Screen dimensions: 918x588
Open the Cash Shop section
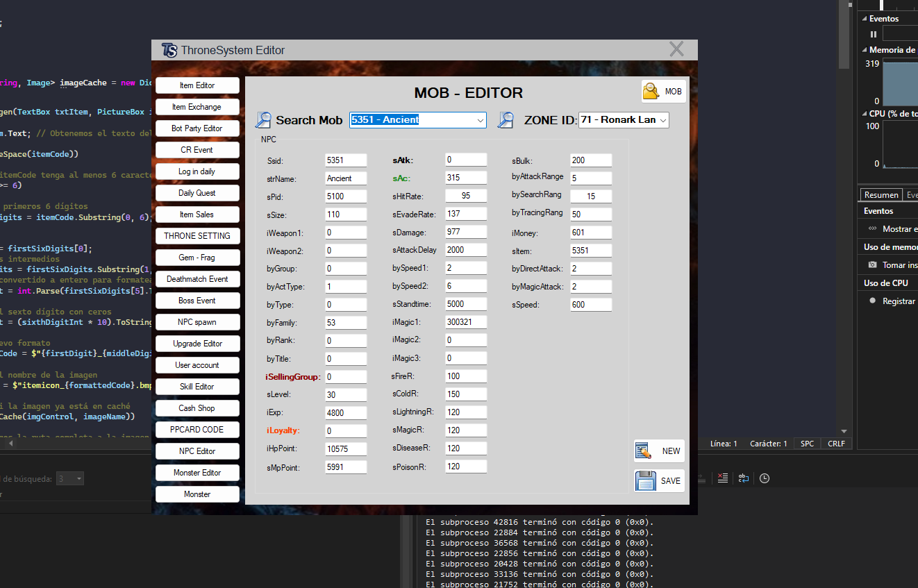click(x=197, y=408)
